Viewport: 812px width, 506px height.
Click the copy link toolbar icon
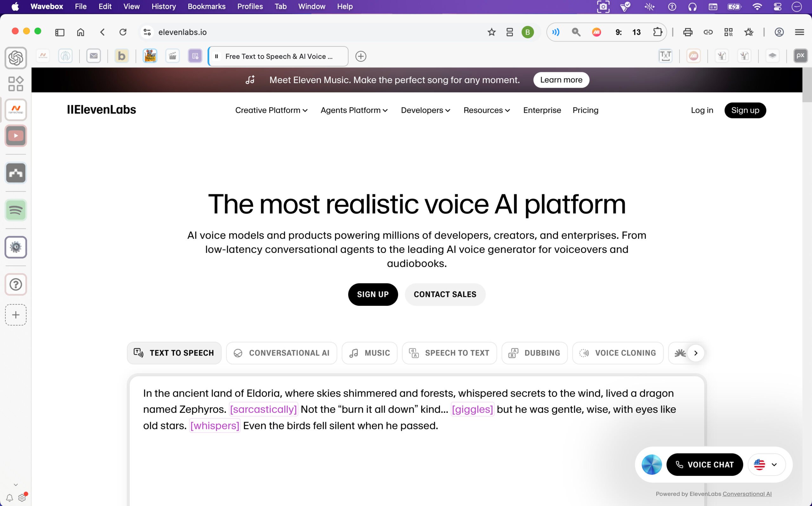[708, 32]
